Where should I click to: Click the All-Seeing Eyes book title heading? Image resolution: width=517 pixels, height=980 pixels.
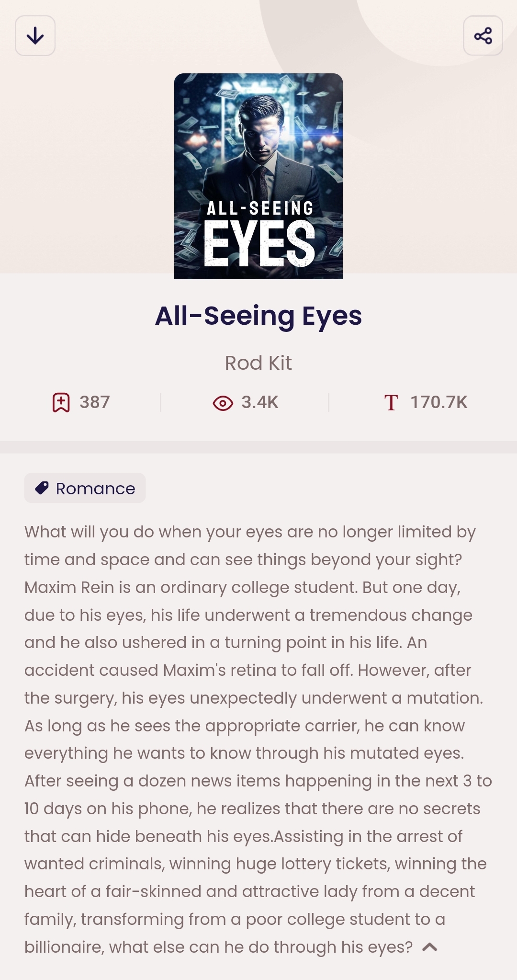point(258,316)
